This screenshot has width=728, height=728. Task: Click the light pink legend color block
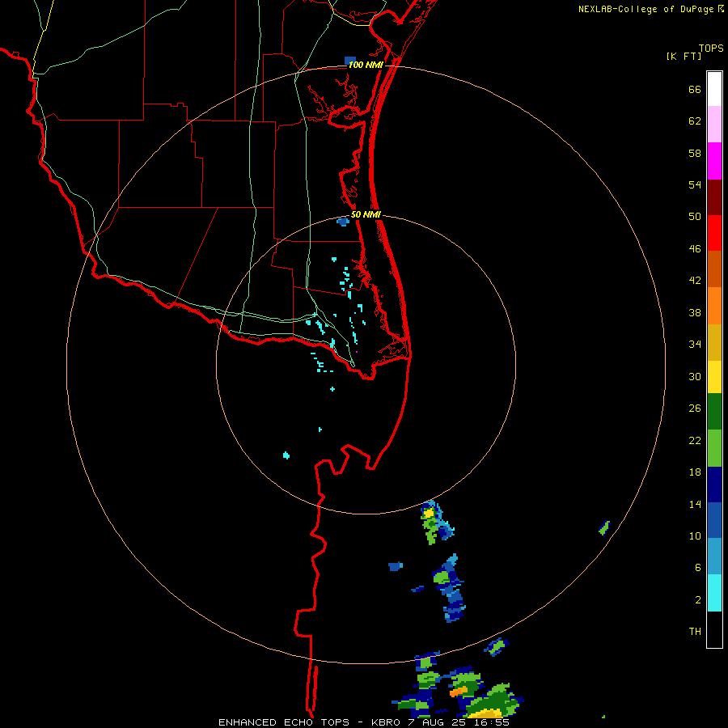[714, 124]
